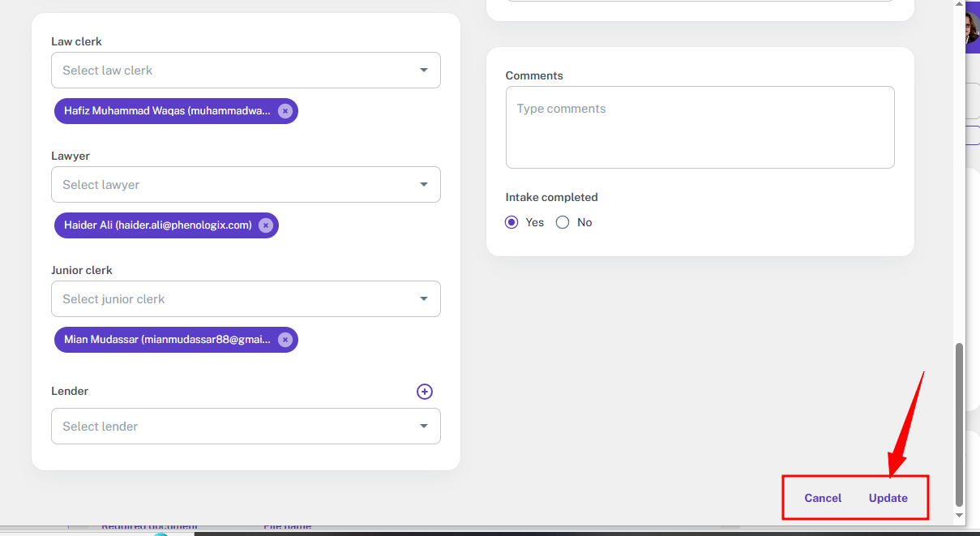Image resolution: width=980 pixels, height=536 pixels.
Task: Select Yes for Intake completed
Action: pos(511,222)
